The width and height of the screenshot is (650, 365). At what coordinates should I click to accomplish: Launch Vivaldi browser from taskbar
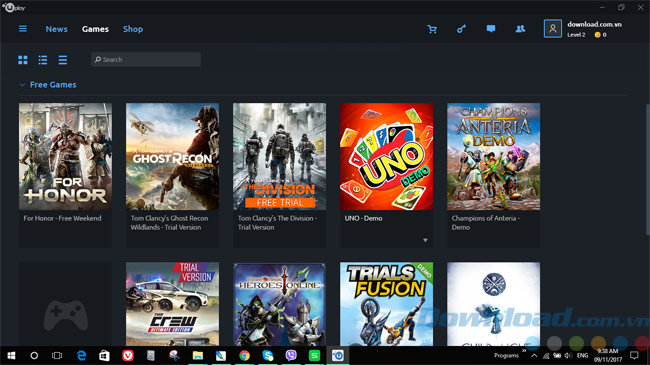tap(128, 355)
